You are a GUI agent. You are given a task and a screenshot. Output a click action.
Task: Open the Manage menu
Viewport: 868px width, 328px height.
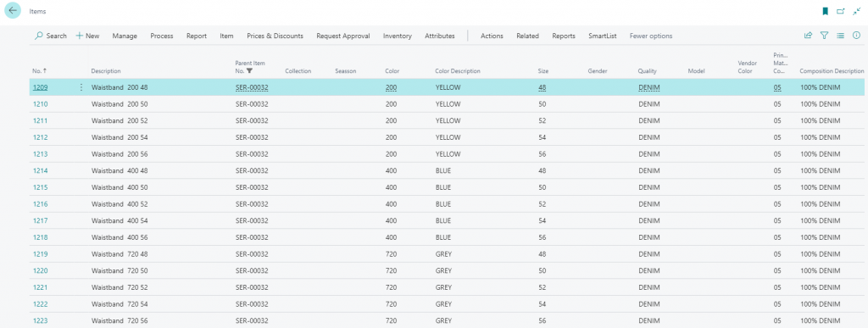click(125, 36)
